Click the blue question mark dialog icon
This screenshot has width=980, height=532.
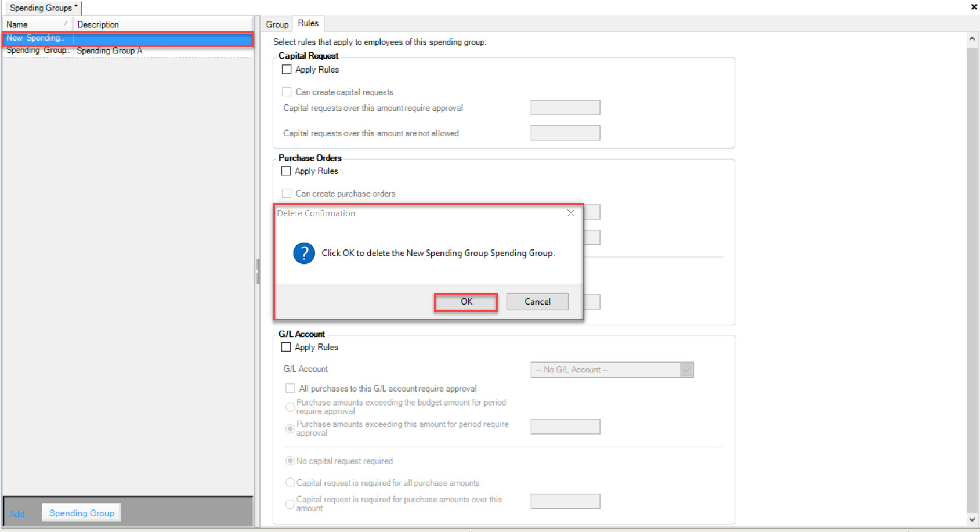pyautogui.click(x=304, y=254)
